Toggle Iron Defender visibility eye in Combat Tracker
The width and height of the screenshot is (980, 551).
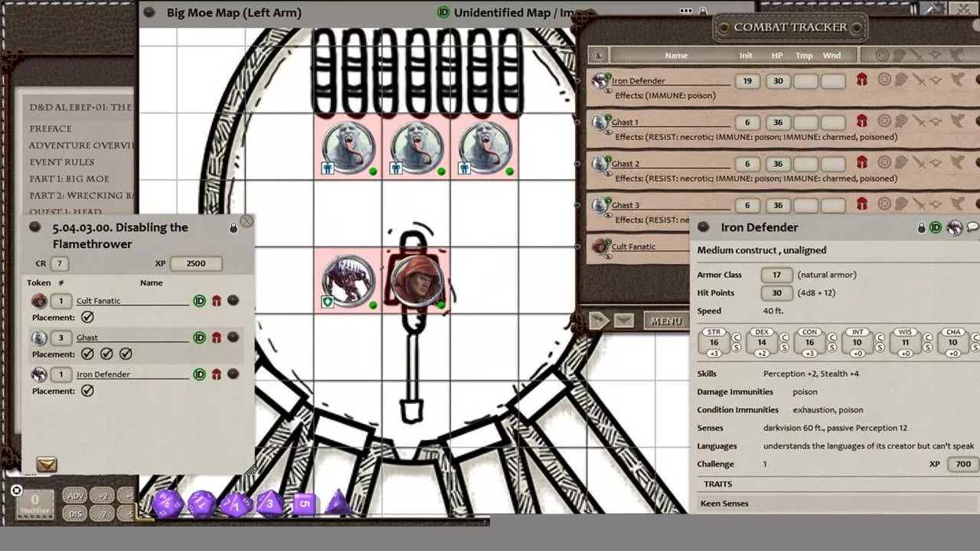[608, 91]
